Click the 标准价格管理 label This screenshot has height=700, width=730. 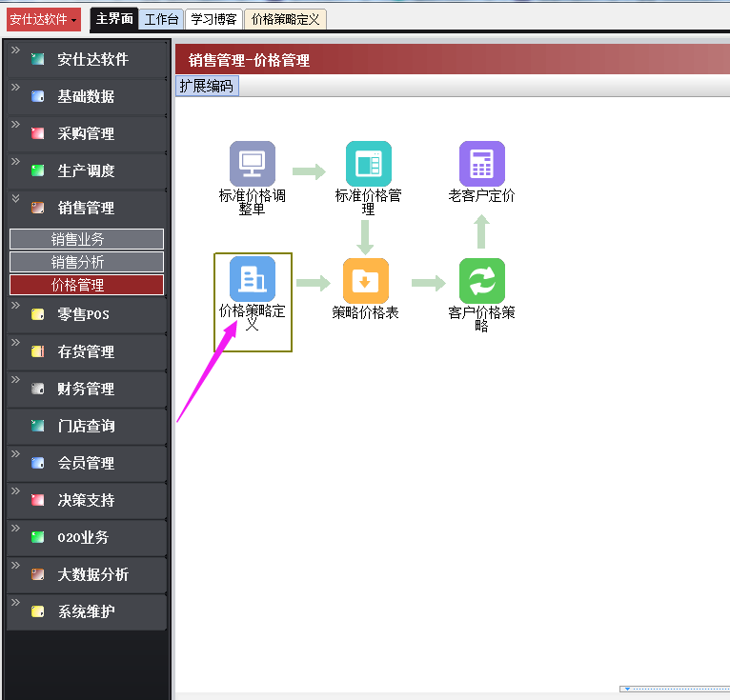[x=368, y=202]
